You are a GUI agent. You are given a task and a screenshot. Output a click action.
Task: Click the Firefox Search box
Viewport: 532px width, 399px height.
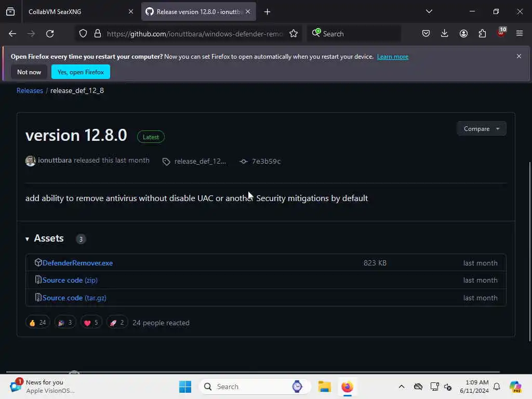click(x=354, y=34)
